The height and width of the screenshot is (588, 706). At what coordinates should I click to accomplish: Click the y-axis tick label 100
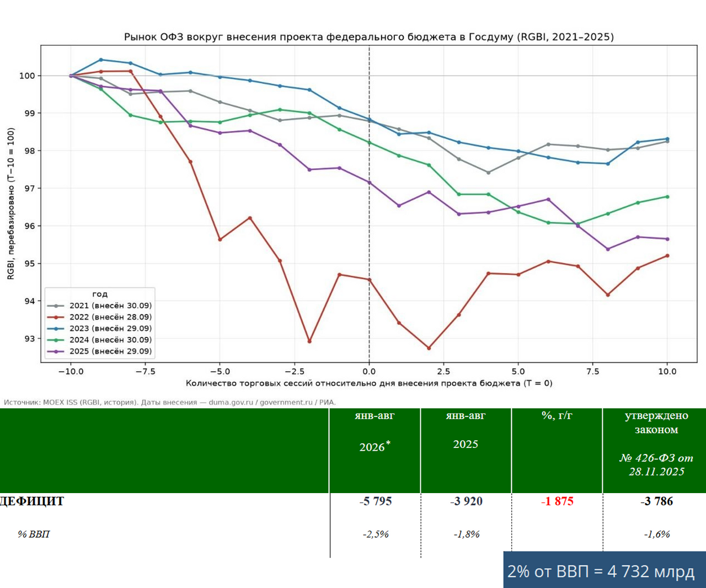[x=27, y=76]
